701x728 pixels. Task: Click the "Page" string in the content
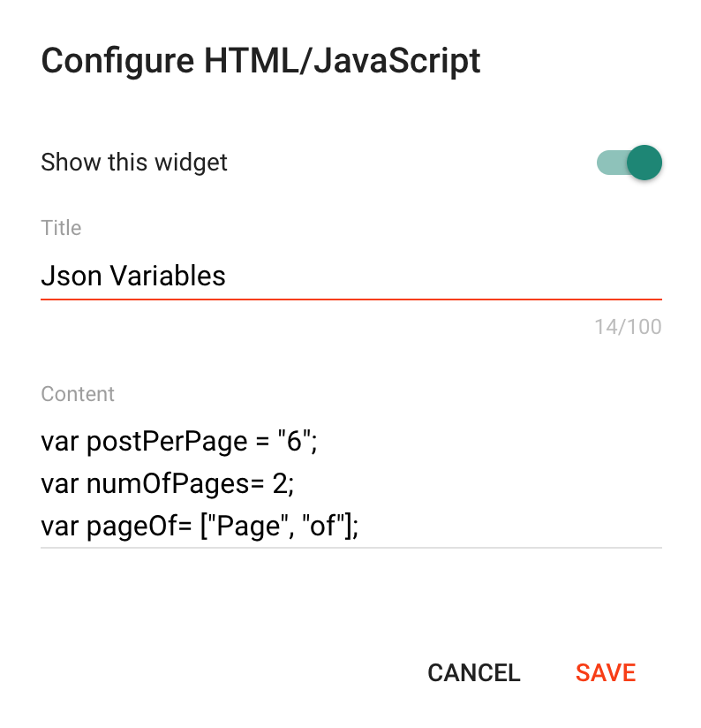coord(249,526)
